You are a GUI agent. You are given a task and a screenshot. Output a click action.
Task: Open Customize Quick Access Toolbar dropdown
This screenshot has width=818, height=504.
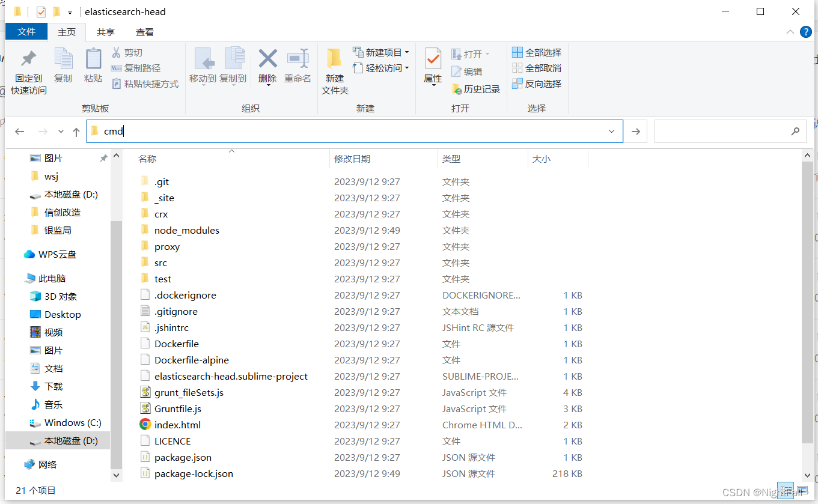coord(70,12)
